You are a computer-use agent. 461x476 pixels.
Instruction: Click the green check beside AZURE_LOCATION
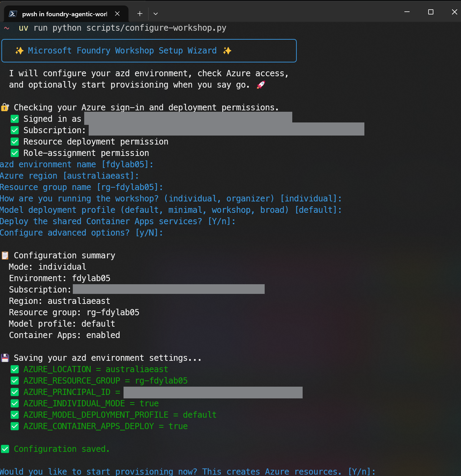(x=14, y=369)
